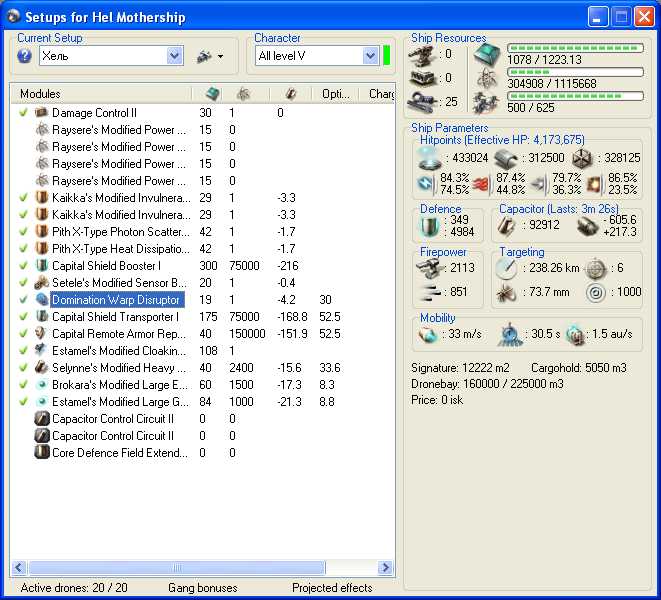Select the Damage Control II module row
This screenshot has height=600, width=661.
202,113
